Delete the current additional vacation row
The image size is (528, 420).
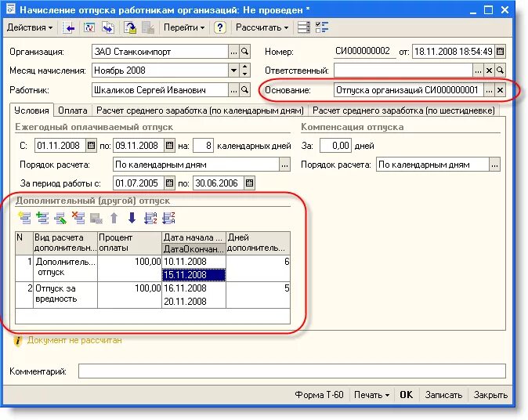click(78, 218)
